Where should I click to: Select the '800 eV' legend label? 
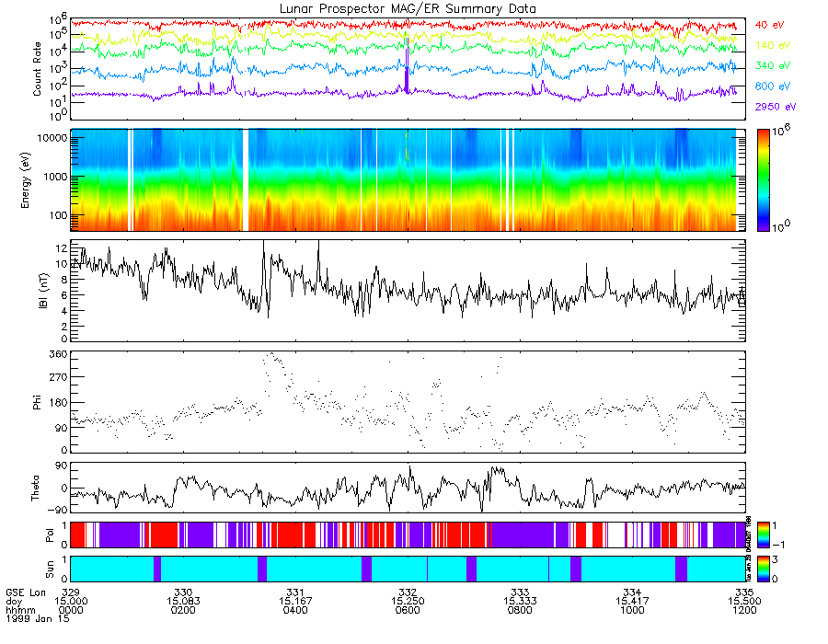[x=773, y=86]
